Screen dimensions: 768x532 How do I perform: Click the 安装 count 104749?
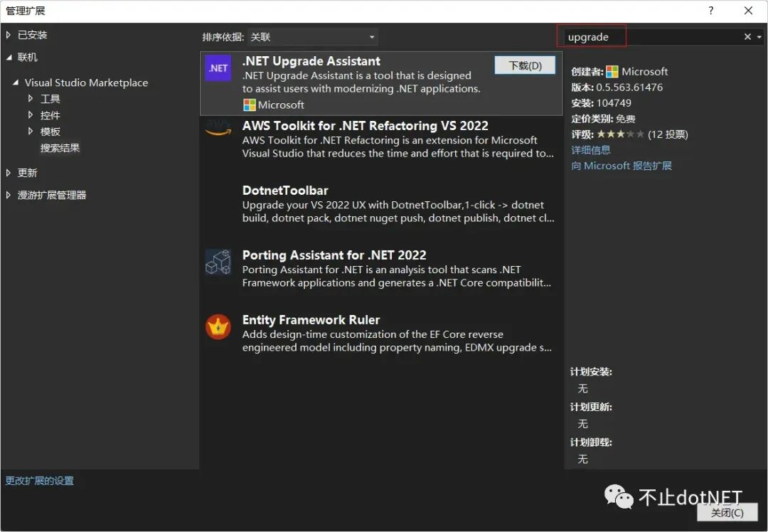tap(614, 103)
